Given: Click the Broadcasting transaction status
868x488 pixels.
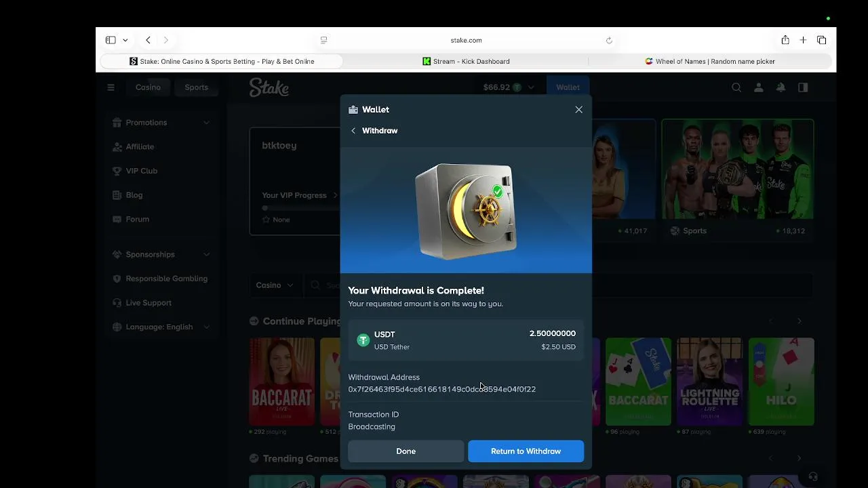Looking at the screenshot, I should [x=372, y=426].
